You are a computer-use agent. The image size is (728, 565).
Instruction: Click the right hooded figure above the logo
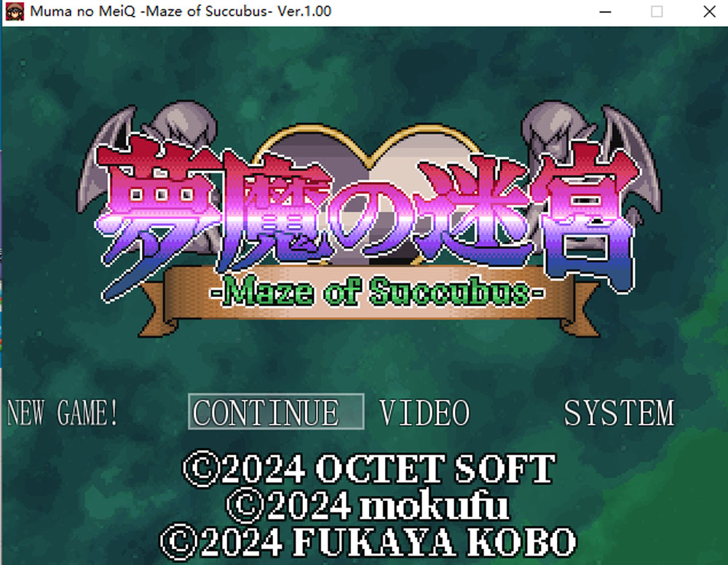(557, 125)
